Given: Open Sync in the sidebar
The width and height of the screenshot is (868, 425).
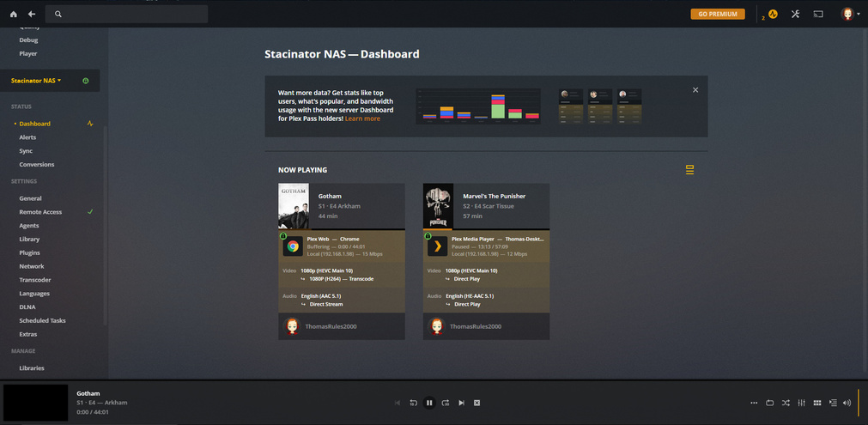Looking at the screenshot, I should 26,151.
